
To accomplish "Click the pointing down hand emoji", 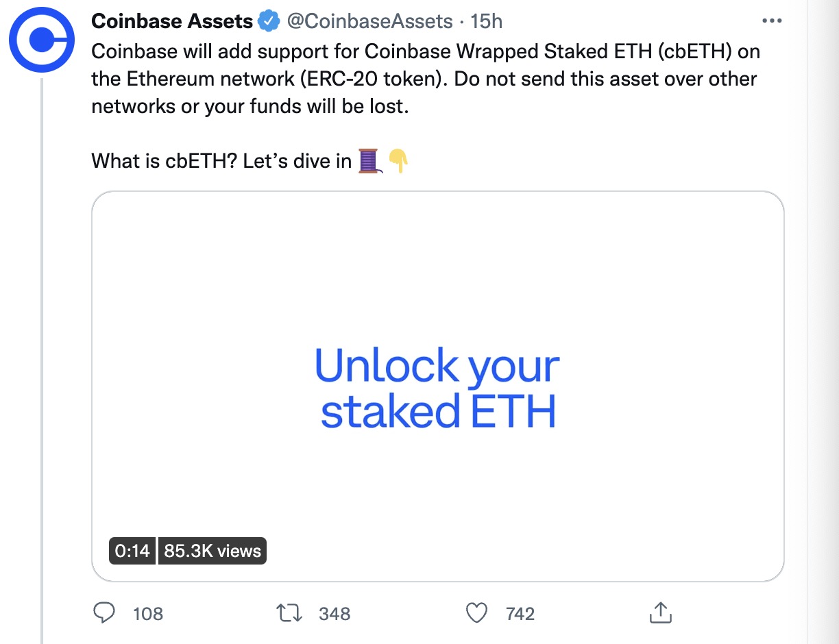I will pyautogui.click(x=398, y=162).
